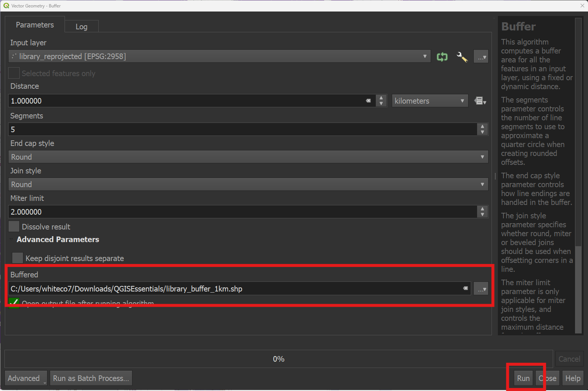Click into the Miter limit field
588x391 pixels.
[243, 212]
